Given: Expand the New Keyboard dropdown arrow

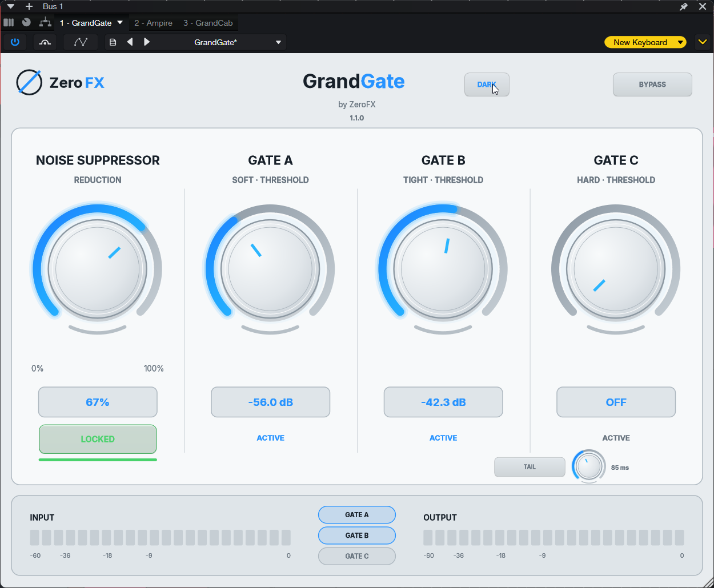Looking at the screenshot, I should pos(680,42).
